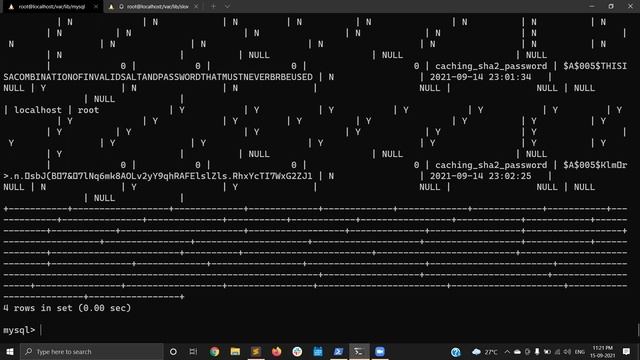This screenshot has width=640, height=360.
Task: Launch Firefox from the taskbar
Action: (x=277, y=351)
